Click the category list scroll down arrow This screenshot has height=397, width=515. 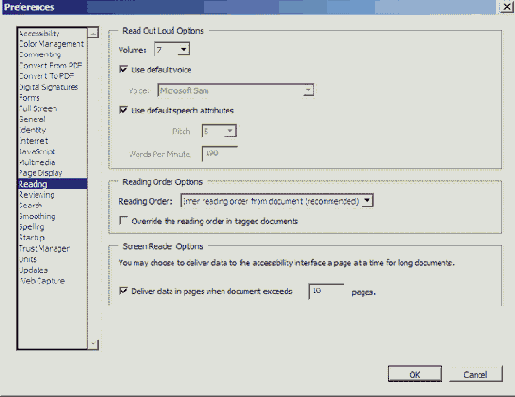pos(93,344)
